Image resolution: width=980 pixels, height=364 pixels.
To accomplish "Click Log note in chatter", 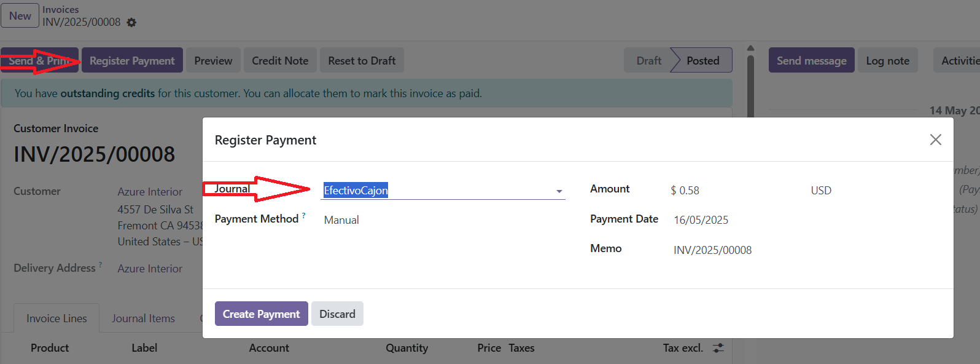I will 887,60.
